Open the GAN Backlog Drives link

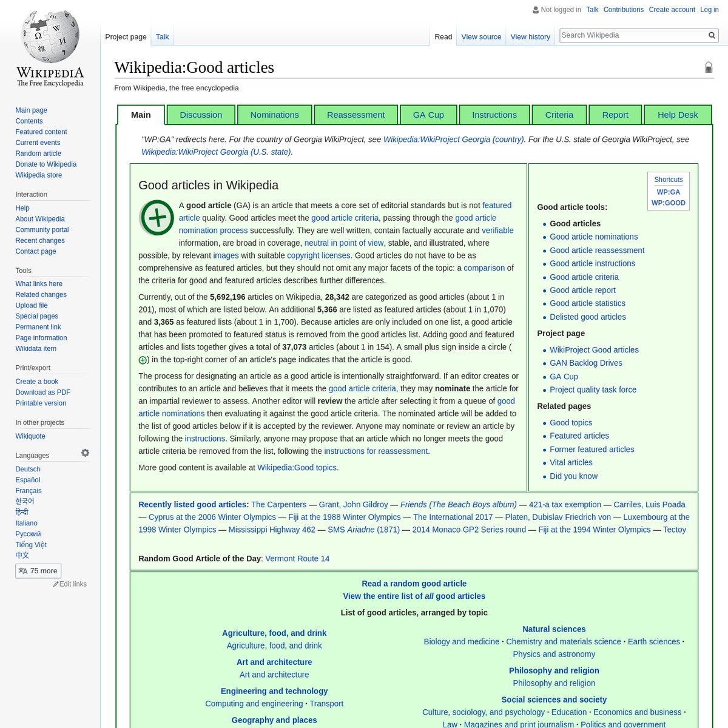[x=586, y=363]
